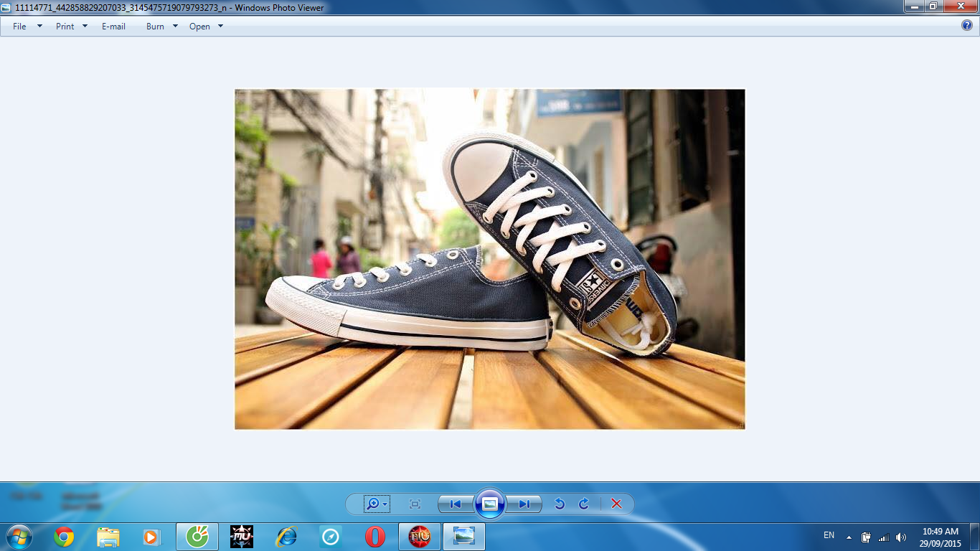The height and width of the screenshot is (551, 980).
Task: Go to the previous photo
Action: 455,504
